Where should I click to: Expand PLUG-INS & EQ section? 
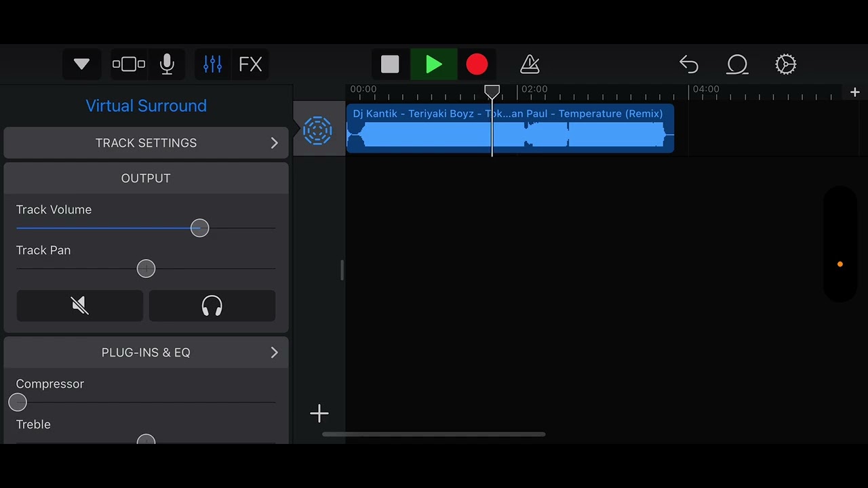146,352
